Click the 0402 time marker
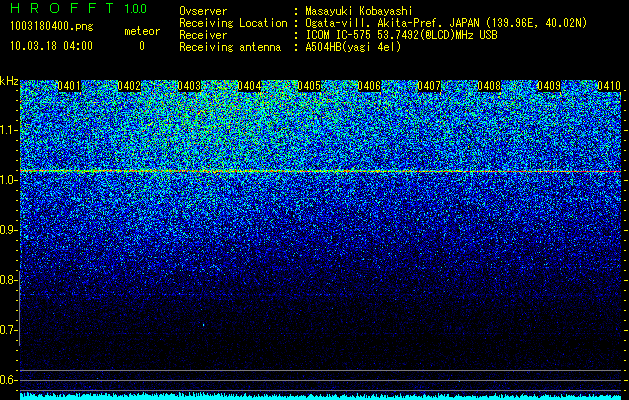This screenshot has height=400, width=629. point(129,86)
